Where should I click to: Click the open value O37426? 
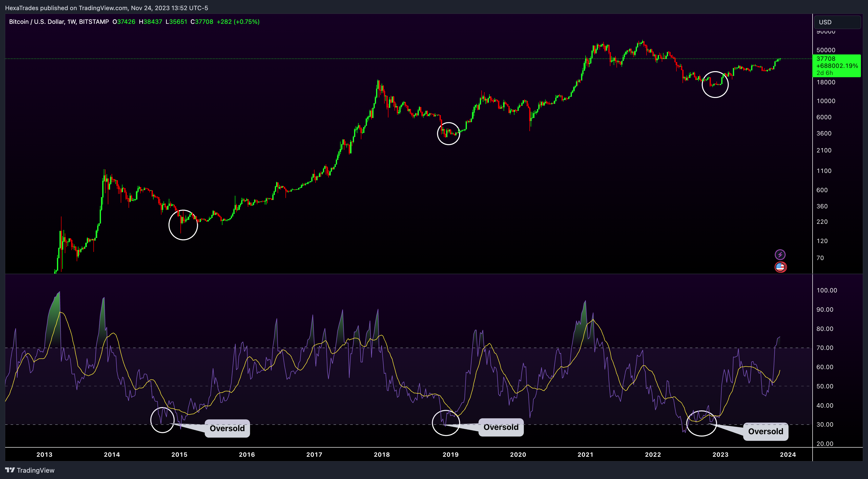[124, 22]
